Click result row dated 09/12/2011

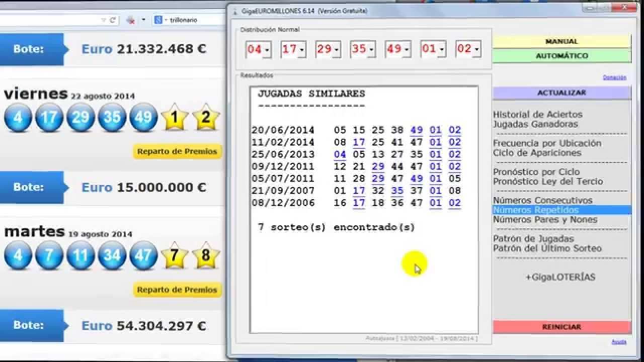point(356,166)
